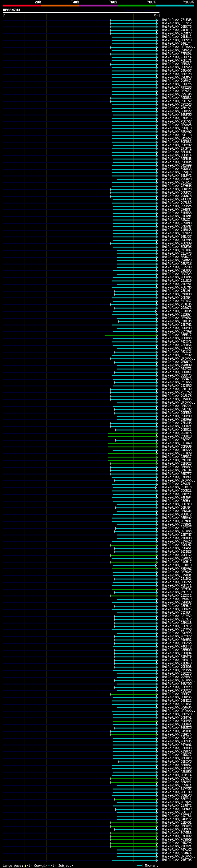Click the hit label UniRef100_Q069K2
This screenshot has height=868, width=197.
[x=177, y=81]
